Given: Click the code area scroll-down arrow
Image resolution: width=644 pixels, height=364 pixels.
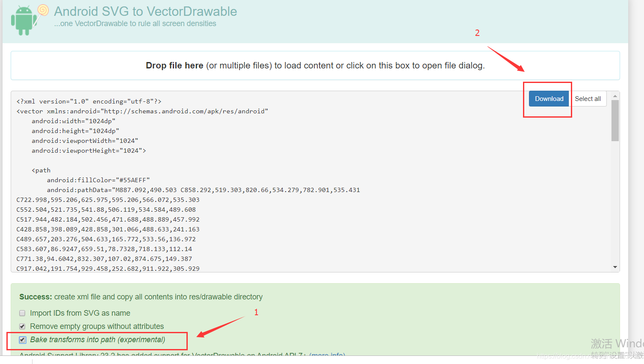Looking at the screenshot, I should point(615,267).
